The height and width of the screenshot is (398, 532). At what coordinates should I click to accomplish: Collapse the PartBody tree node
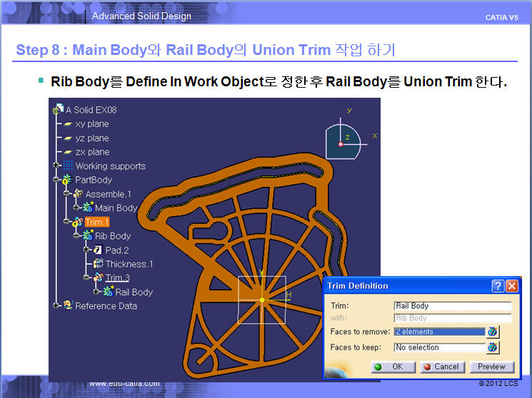pos(56,180)
